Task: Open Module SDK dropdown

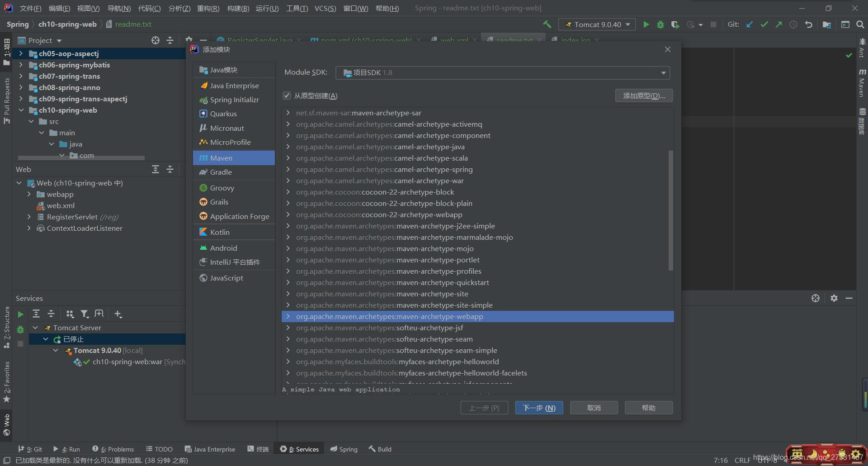Action: click(502, 73)
